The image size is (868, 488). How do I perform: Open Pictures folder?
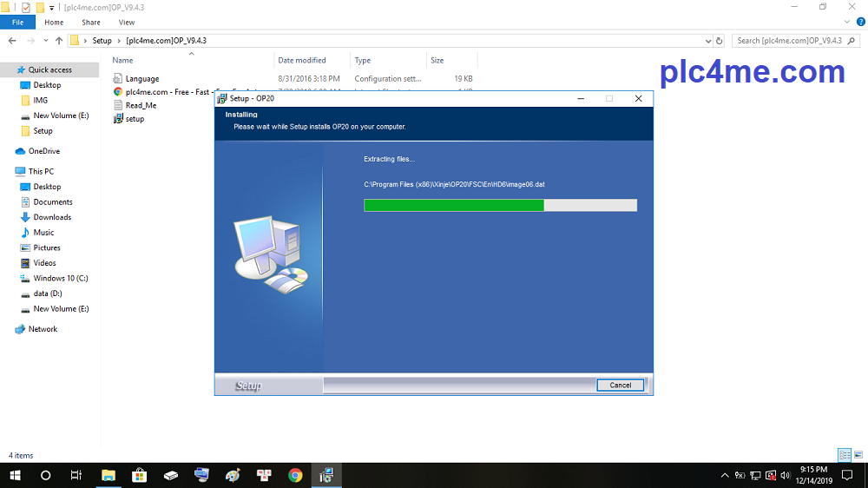47,247
